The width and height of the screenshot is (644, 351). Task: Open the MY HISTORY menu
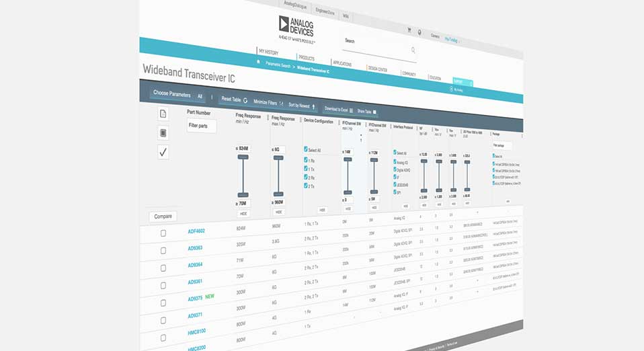(269, 52)
